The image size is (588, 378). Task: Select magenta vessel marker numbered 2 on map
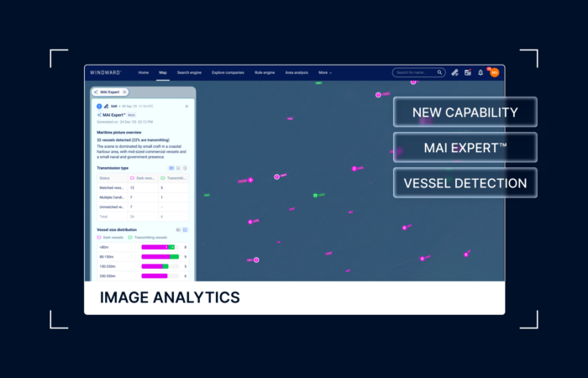[x=354, y=169]
